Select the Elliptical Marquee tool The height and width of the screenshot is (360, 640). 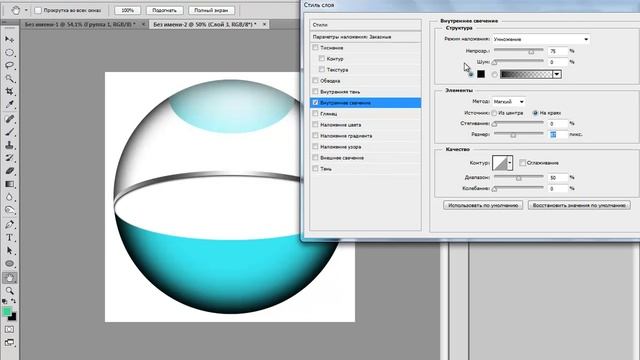(9, 52)
